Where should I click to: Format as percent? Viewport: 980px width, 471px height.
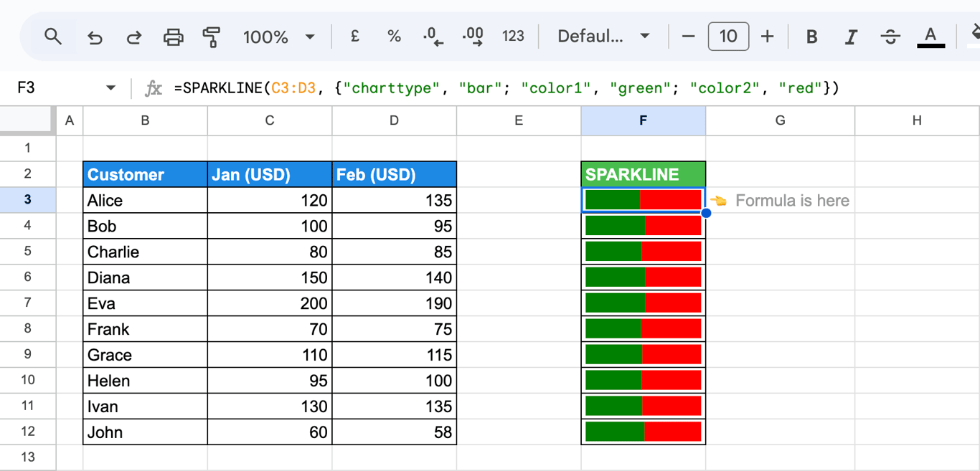[x=394, y=36]
